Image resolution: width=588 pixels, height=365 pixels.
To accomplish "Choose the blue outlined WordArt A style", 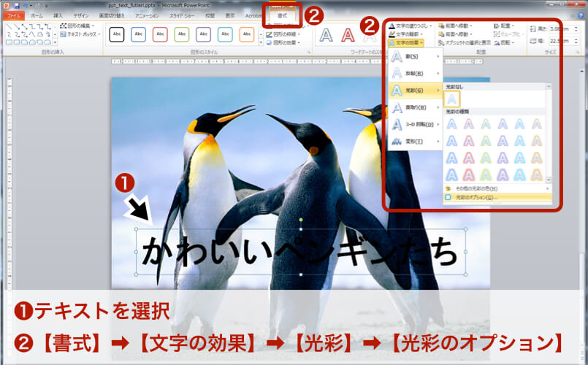I will coord(326,35).
